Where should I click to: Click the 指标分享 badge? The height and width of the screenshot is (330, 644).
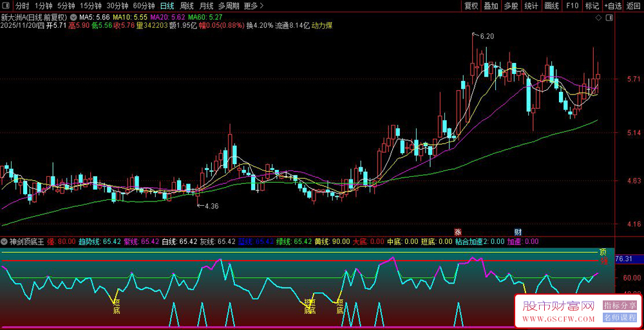(620, 305)
